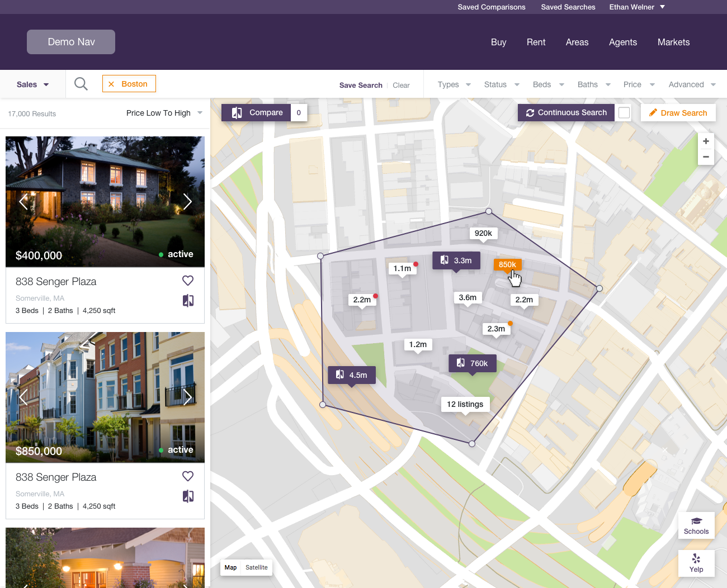The width and height of the screenshot is (727, 588).
Task: Zoom out on the map
Action: [706, 157]
